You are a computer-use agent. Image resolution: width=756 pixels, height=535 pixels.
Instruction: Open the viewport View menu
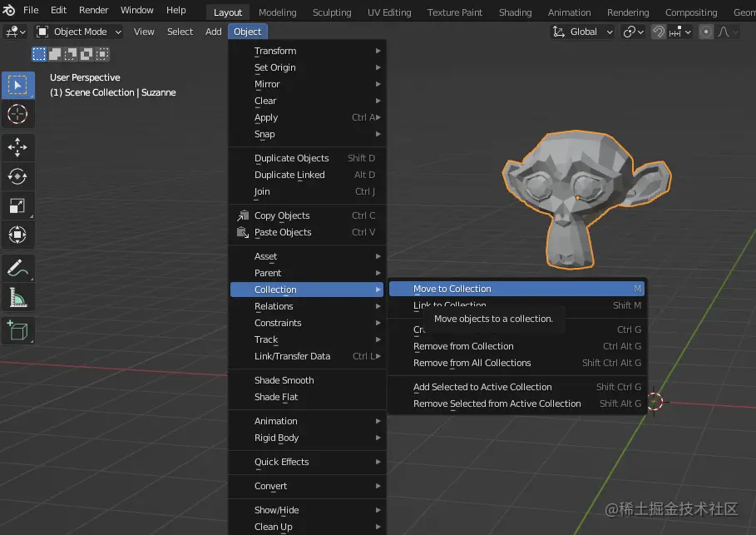144,32
